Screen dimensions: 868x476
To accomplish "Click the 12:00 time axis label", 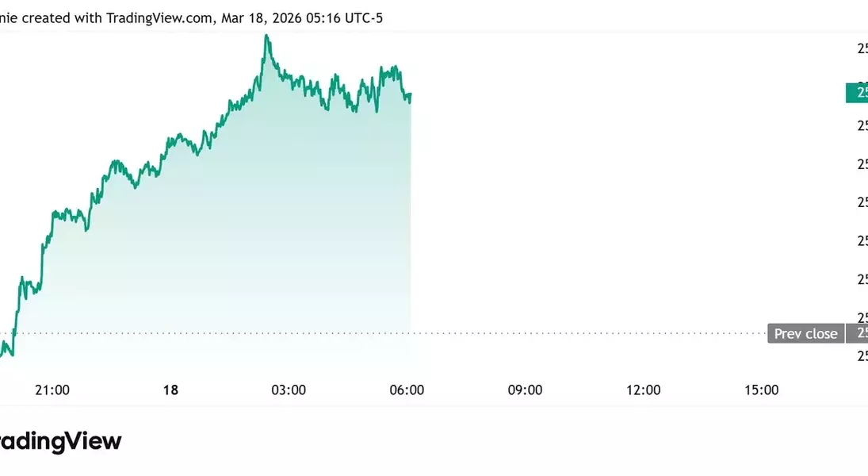I will coord(643,390).
